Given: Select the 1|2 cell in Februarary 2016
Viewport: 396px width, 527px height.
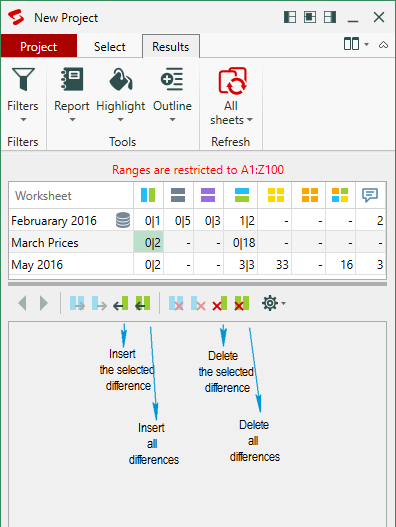Looking at the screenshot, I should 241,220.
